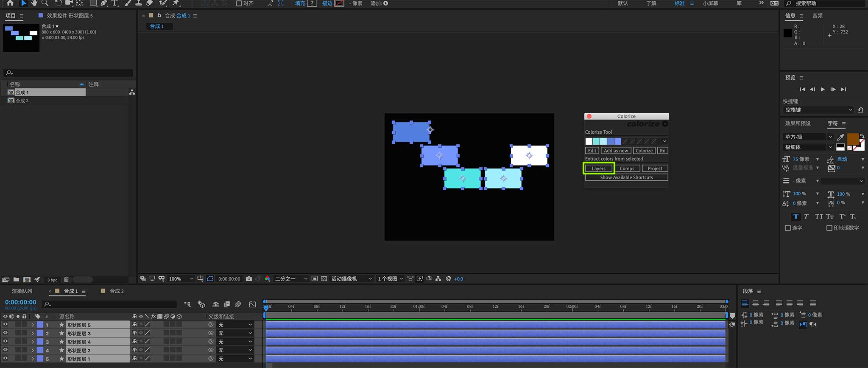Screen dimensions: 868x368
Task: Select the Selection arrow tool
Action: click(23, 3)
